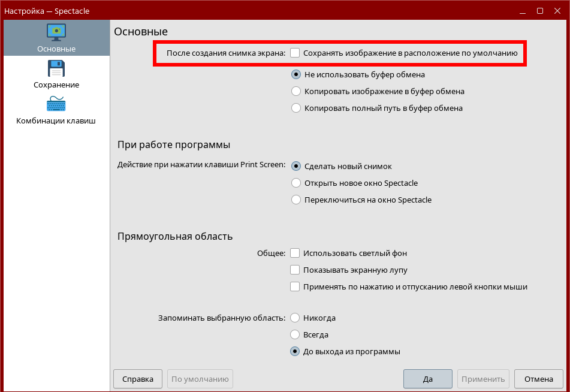Choose "Открыть новое окно Spectacle" option
Screen dimensions: 570x392
tap(295, 183)
